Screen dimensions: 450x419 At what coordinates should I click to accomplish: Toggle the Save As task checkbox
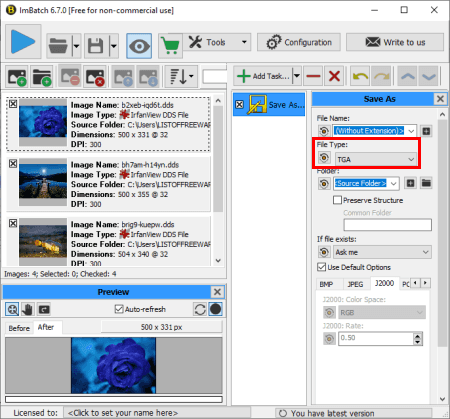(x=239, y=105)
